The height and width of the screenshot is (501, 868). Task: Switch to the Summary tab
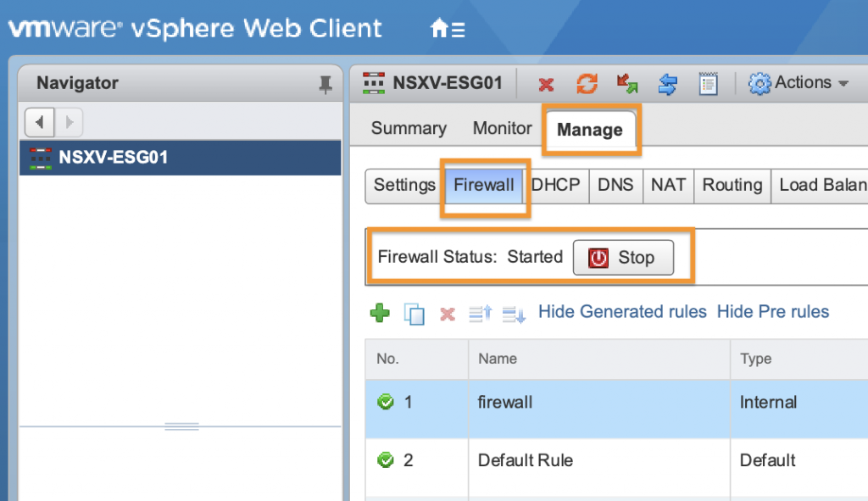click(x=409, y=128)
